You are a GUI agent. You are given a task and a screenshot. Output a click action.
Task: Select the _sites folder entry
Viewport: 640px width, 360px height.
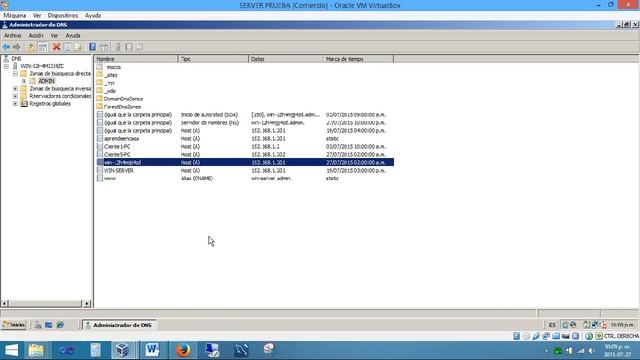[111, 75]
